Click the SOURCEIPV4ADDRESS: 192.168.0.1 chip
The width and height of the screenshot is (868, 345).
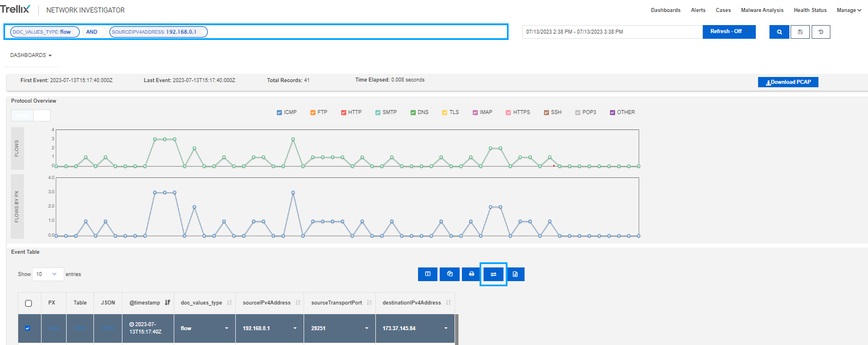158,32
